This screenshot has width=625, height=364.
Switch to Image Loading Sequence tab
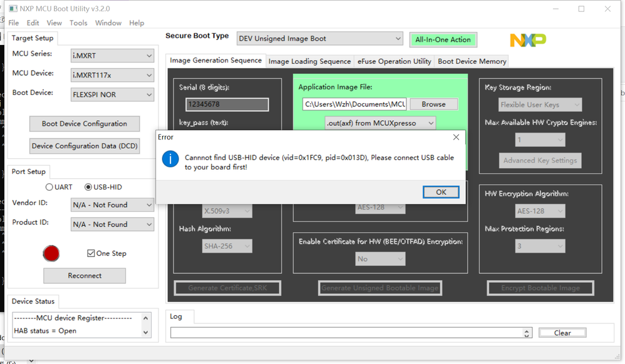point(310,61)
